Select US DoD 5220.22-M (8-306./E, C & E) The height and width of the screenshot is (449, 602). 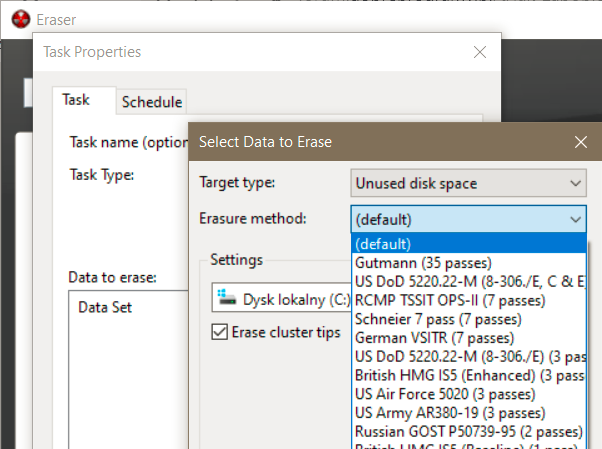click(x=469, y=282)
